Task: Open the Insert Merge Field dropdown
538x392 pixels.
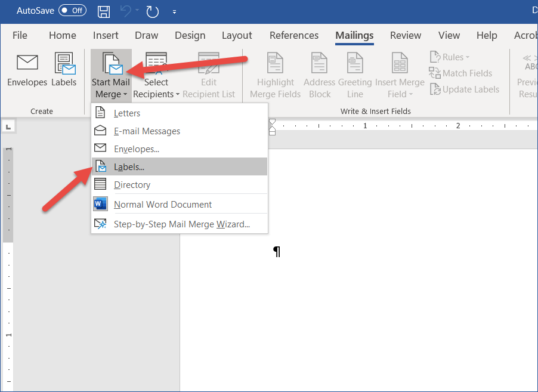Action: 400,76
